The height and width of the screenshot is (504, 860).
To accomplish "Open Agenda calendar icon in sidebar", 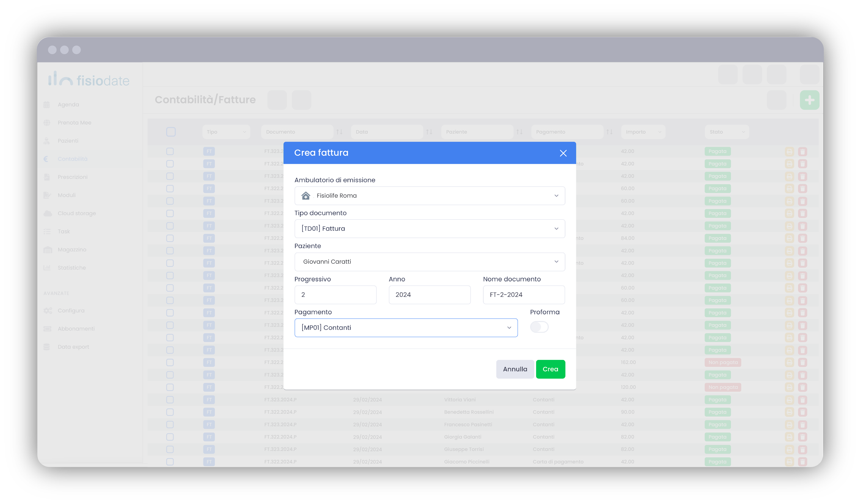I will [47, 105].
